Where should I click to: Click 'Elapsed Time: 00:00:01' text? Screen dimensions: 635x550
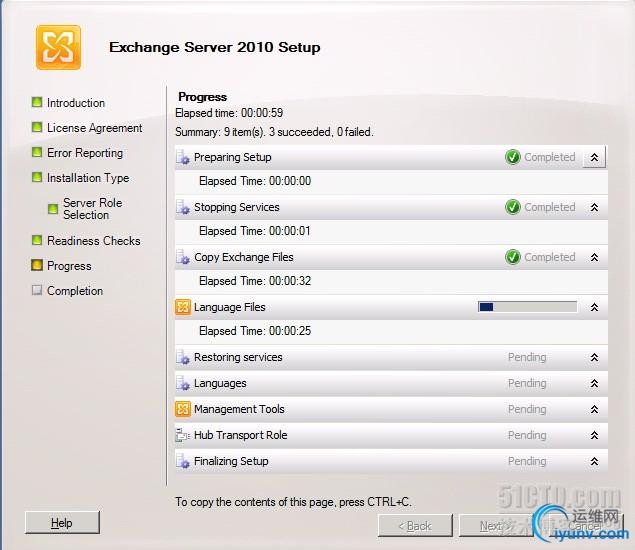click(255, 231)
